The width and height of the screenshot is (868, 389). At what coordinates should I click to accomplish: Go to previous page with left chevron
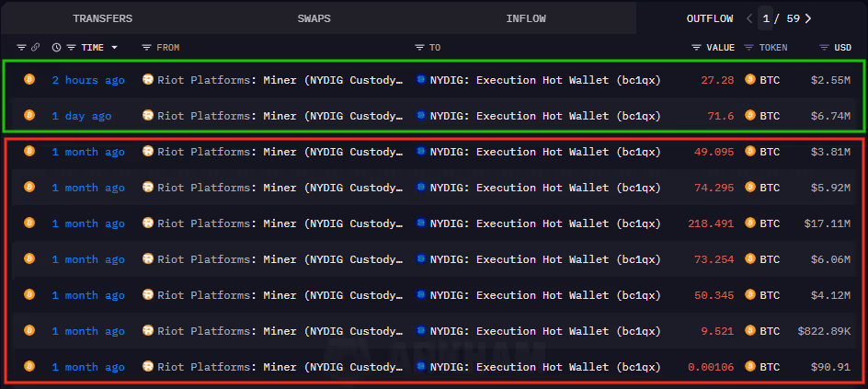[x=749, y=18]
